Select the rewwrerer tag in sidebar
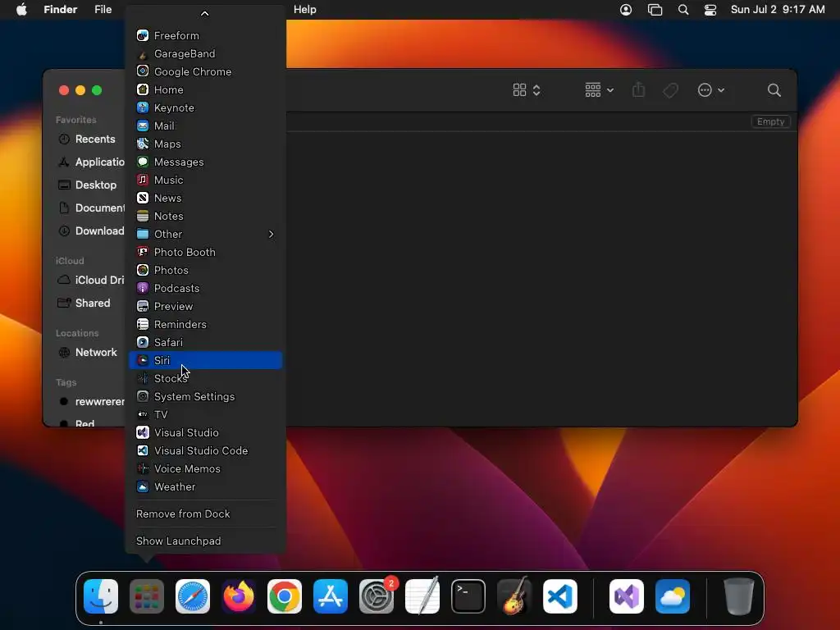The image size is (840, 630). click(x=90, y=402)
